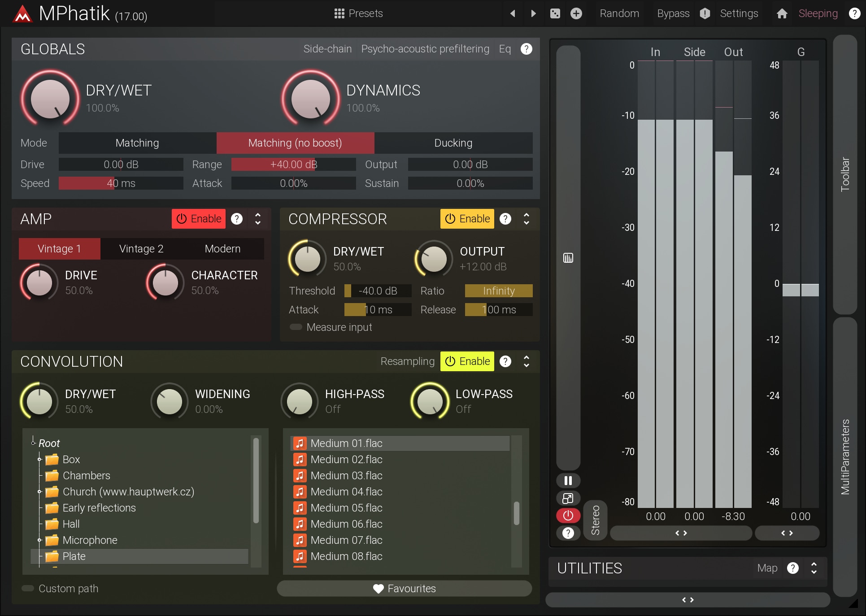866x616 pixels.
Task: Click the compressor Threshold slider
Action: tap(378, 291)
